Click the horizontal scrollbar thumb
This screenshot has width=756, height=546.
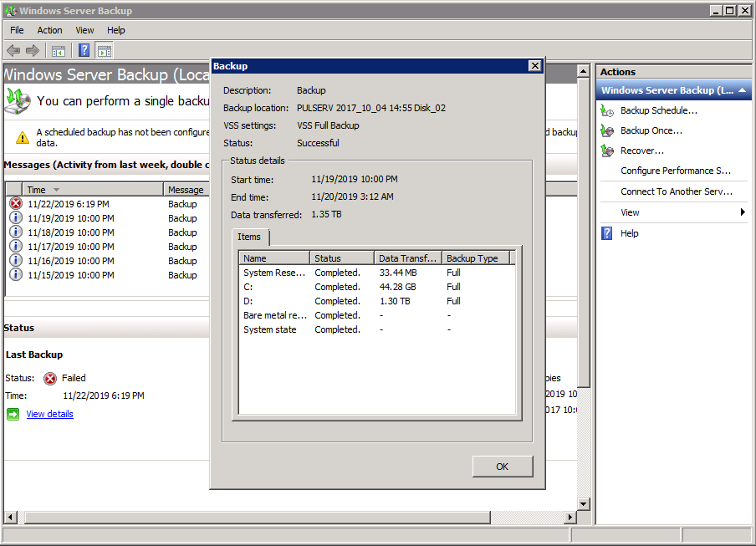pyautogui.click(x=258, y=518)
